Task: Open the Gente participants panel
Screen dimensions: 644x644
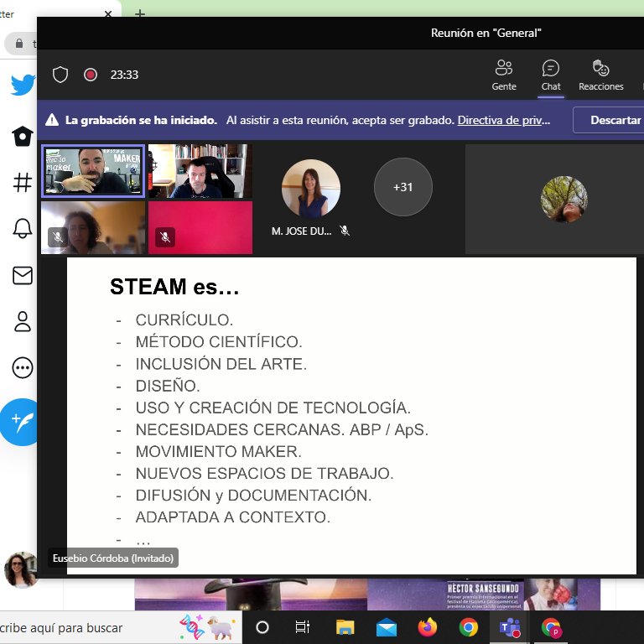Action: pos(503,75)
